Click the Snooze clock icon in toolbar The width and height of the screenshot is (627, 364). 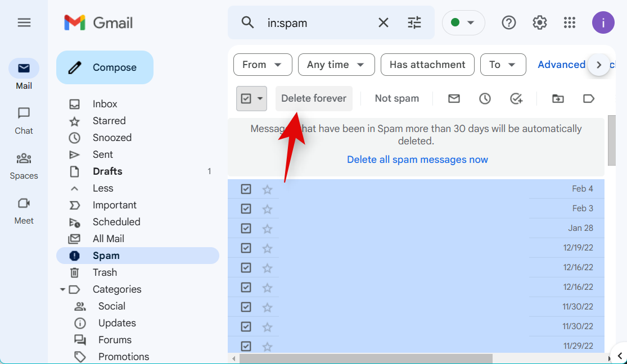485,98
